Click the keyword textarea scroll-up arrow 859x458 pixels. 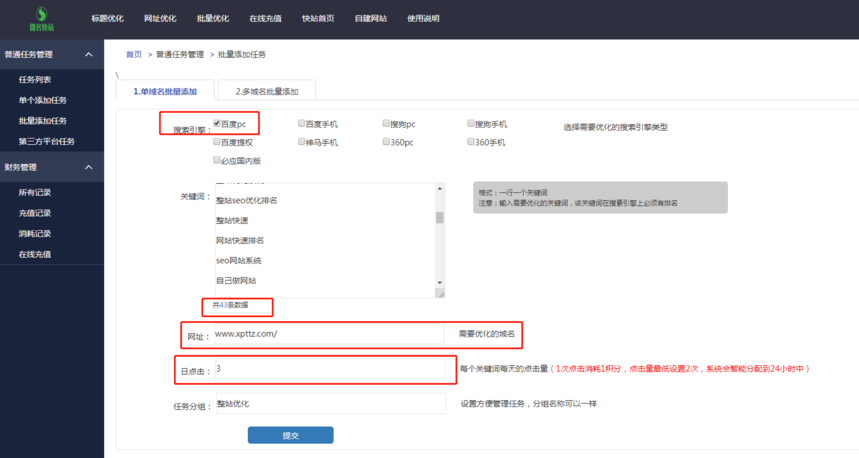pyautogui.click(x=439, y=188)
